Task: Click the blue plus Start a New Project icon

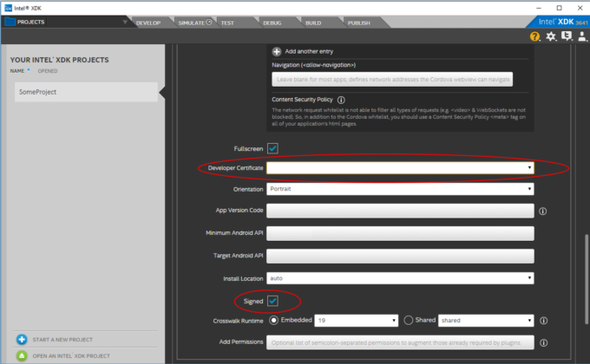Action: pos(22,340)
